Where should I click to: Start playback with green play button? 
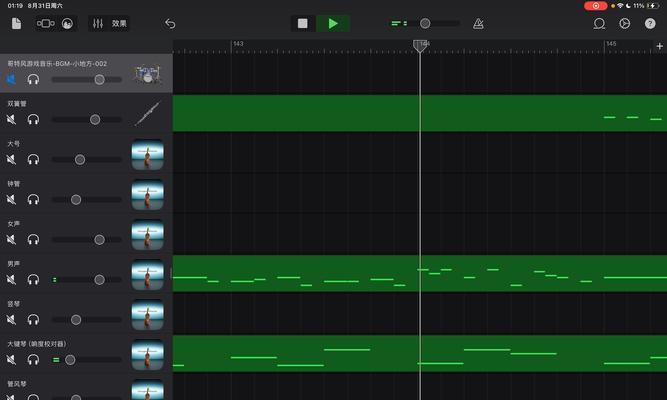pos(333,23)
